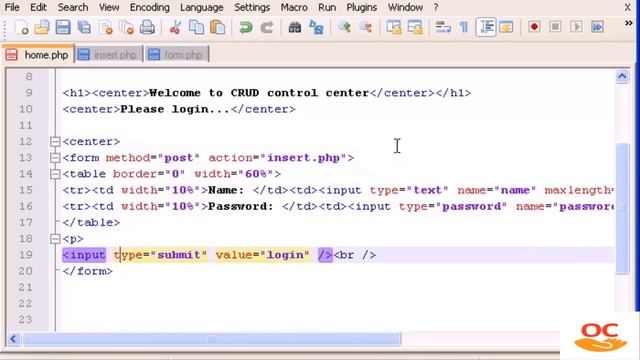The width and height of the screenshot is (640, 360).
Task: Click the Zoom Out icon
Action: [365, 27]
